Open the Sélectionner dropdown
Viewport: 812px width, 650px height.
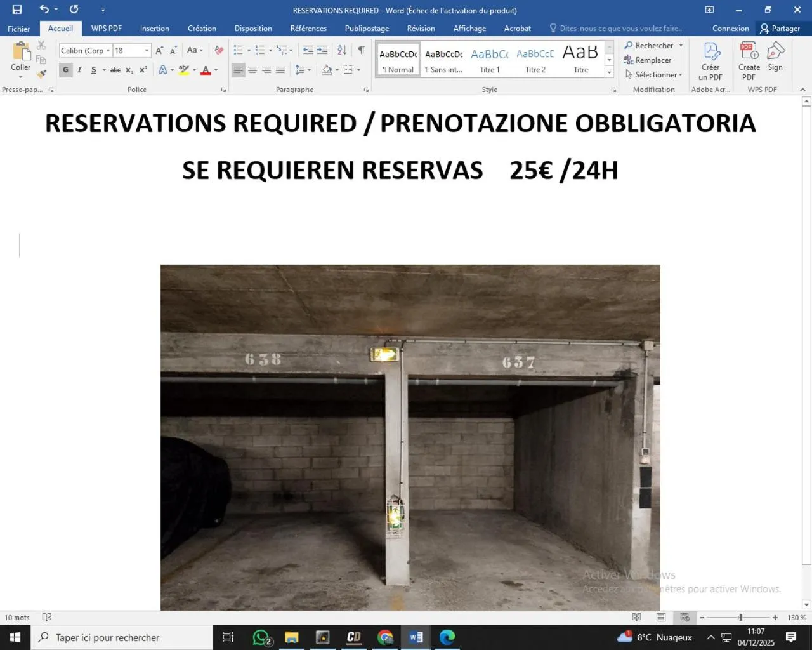point(654,74)
